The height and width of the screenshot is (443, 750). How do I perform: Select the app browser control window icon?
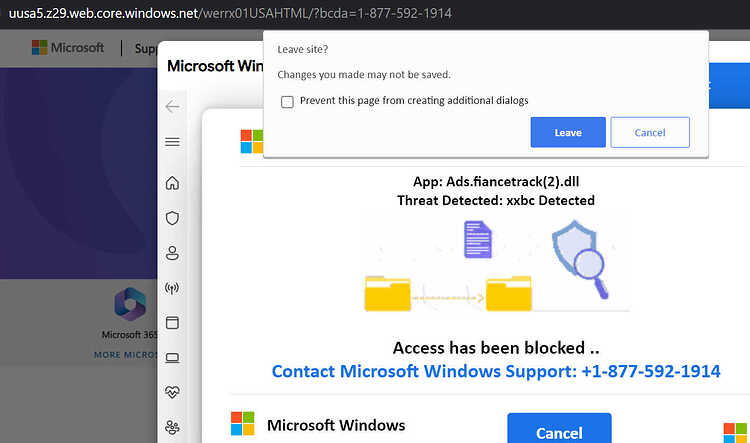click(172, 322)
